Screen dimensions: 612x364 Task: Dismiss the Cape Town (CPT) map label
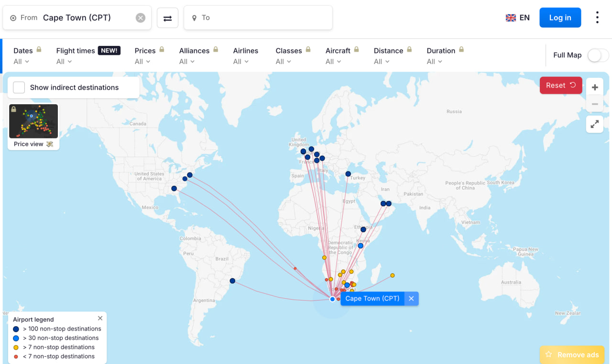click(411, 299)
